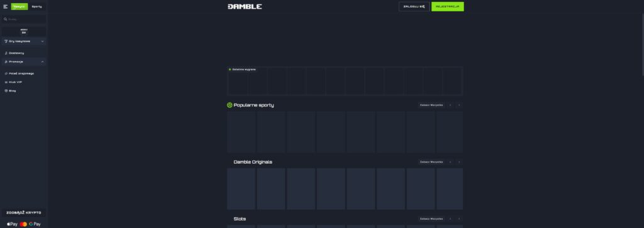Click the Apple Pay icon

point(12,224)
